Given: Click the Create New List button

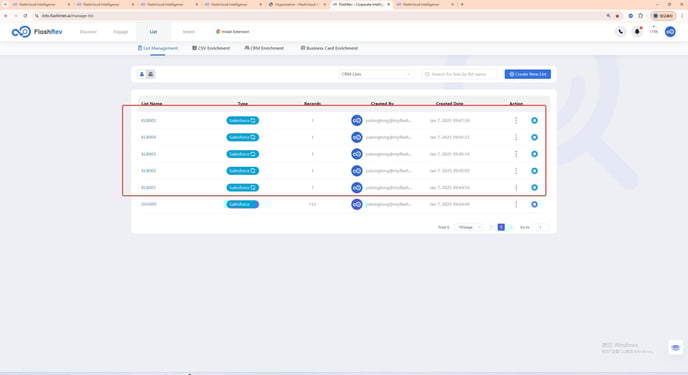Looking at the screenshot, I should pyautogui.click(x=527, y=74).
